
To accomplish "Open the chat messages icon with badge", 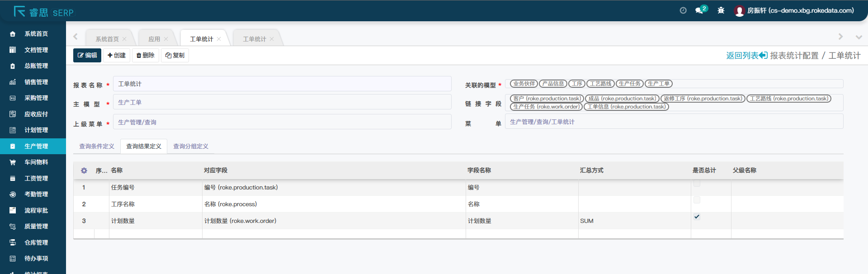I will 700,10.
